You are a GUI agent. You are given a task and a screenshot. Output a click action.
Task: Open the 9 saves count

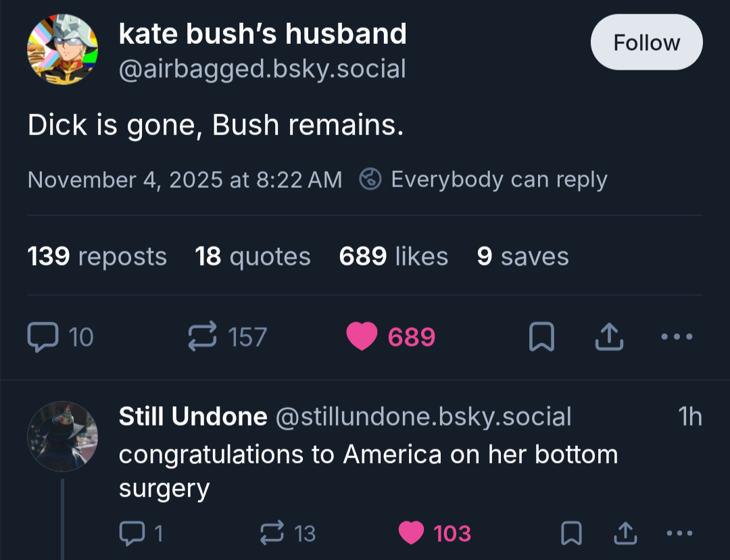pyautogui.click(x=522, y=257)
